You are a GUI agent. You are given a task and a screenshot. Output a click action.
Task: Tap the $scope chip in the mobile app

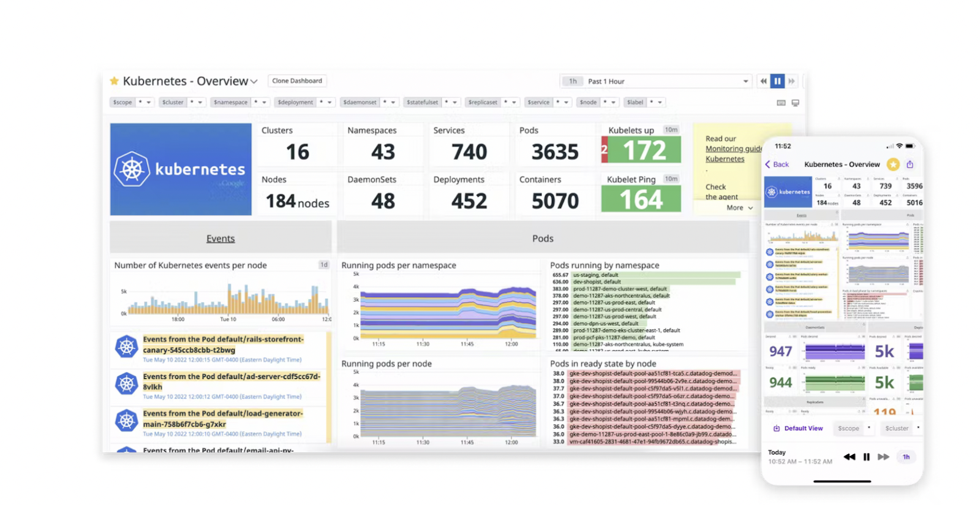854,428
